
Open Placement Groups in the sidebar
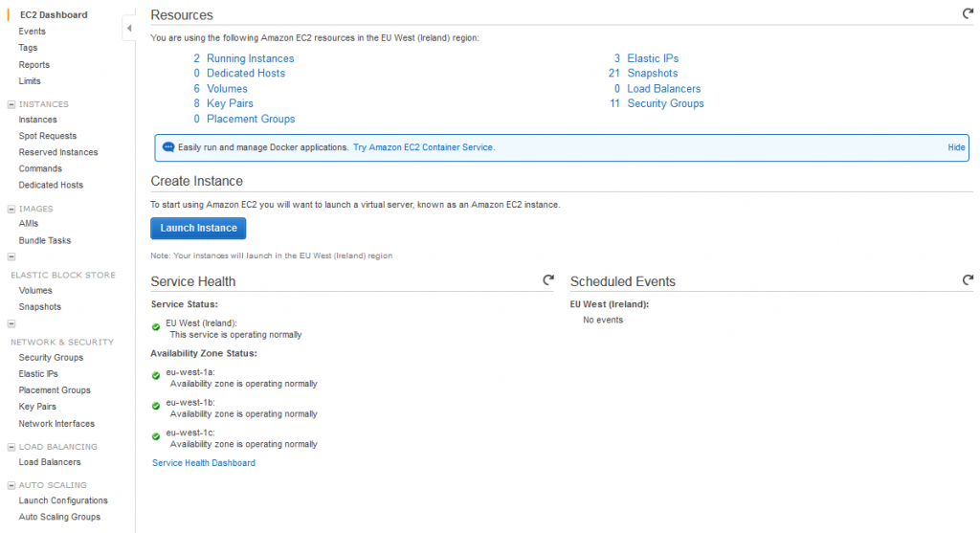[x=55, y=389]
